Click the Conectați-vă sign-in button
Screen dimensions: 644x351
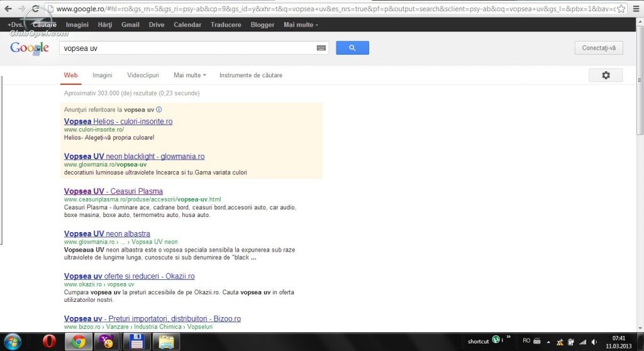tap(599, 48)
